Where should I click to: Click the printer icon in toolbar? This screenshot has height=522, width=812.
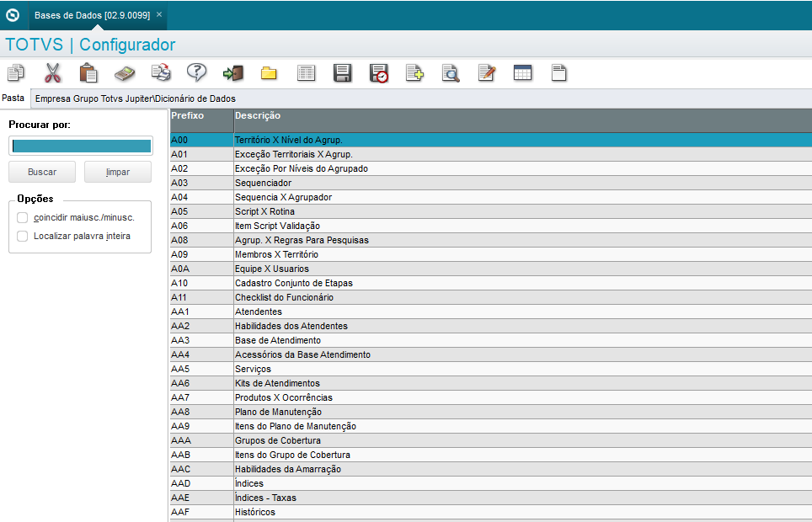[x=161, y=73]
